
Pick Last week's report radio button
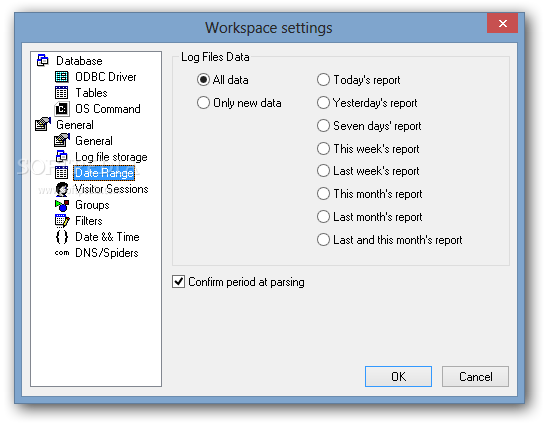point(323,171)
